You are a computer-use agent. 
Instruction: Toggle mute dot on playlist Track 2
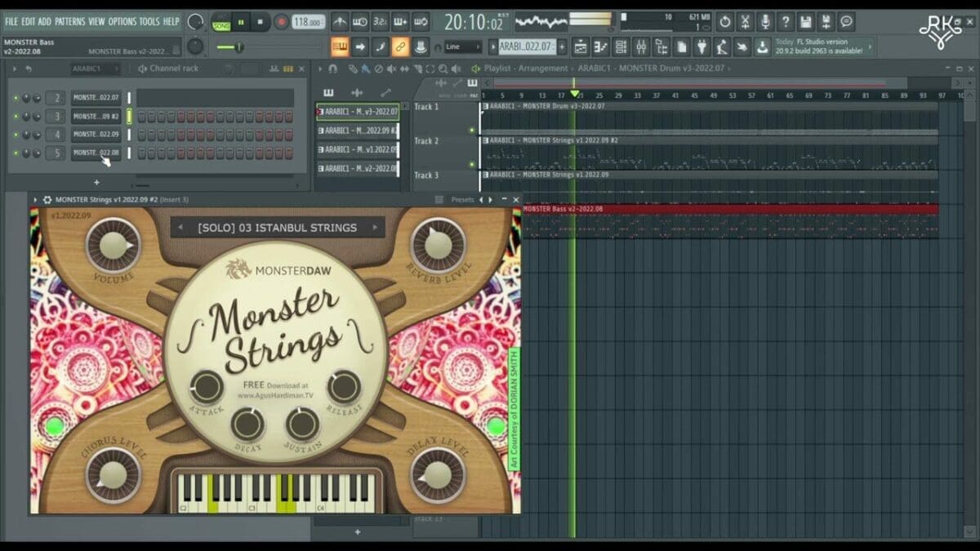pos(471,164)
